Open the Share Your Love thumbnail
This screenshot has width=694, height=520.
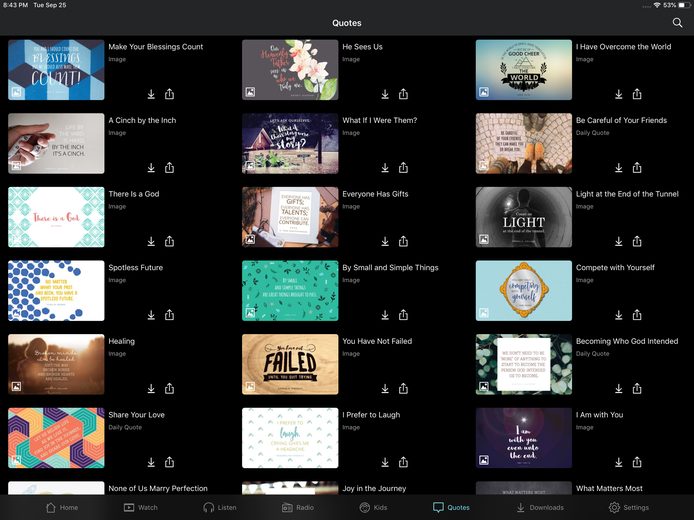[56, 438]
